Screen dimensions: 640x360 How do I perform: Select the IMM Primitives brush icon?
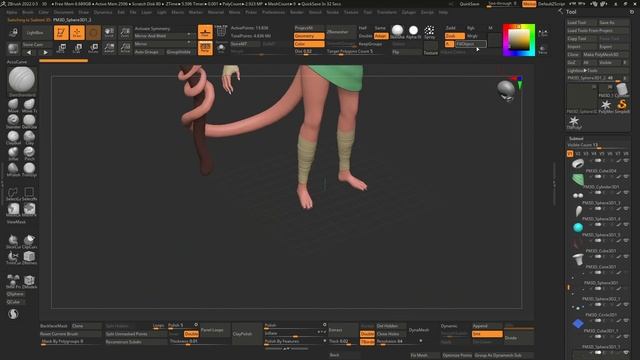(x=13, y=282)
